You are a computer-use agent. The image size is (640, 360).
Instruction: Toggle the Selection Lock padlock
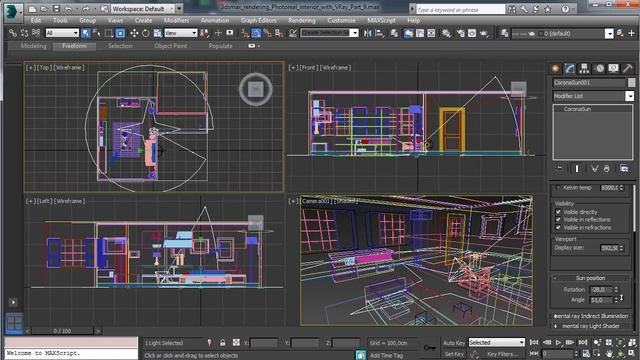(x=222, y=342)
